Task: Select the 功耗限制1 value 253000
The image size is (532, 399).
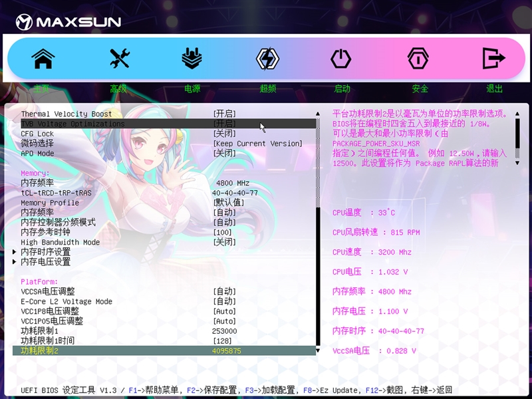Action: pos(225,331)
